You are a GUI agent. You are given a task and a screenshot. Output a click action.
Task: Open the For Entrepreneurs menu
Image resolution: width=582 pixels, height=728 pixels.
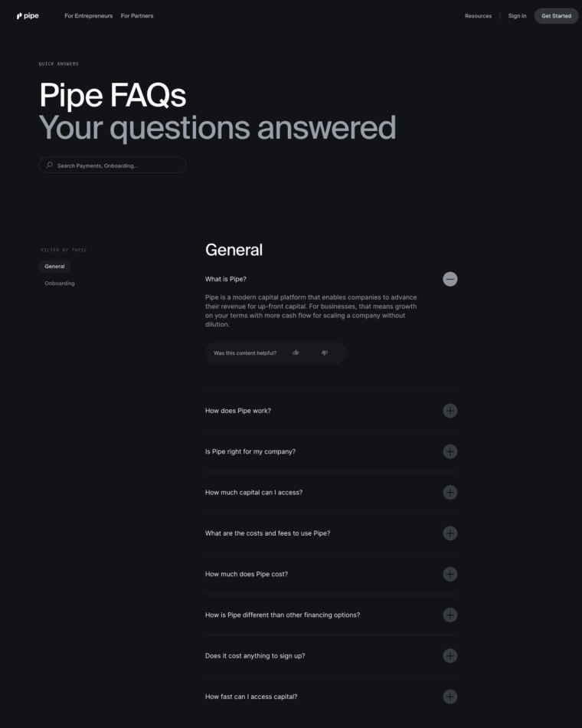pyautogui.click(x=88, y=15)
